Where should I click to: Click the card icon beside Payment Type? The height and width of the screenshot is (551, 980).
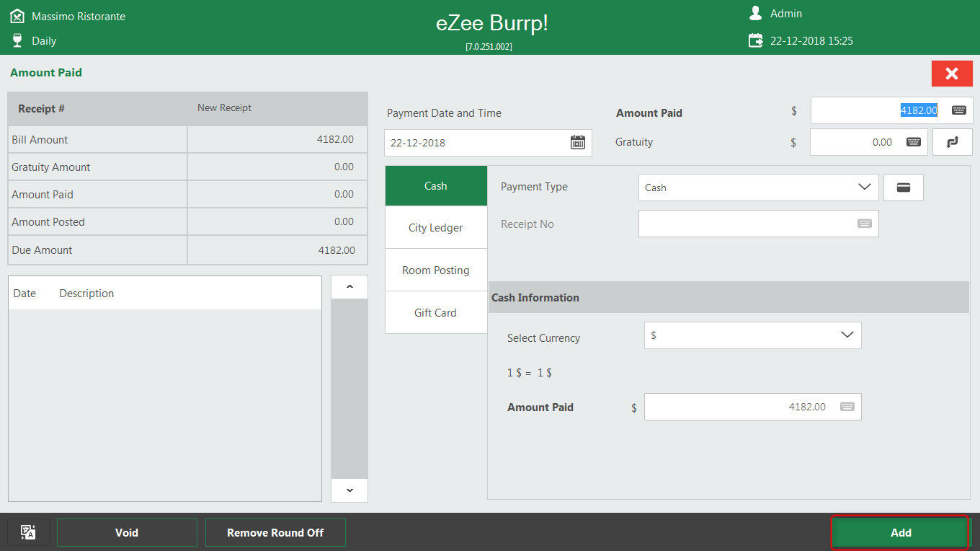coord(903,188)
